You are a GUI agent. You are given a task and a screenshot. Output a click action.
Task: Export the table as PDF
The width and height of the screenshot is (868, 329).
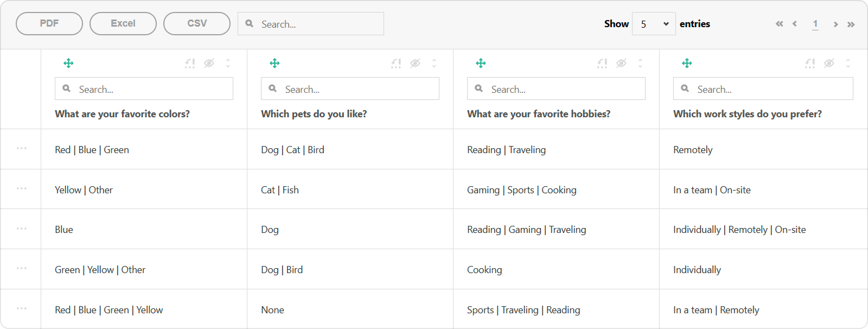[x=49, y=23]
